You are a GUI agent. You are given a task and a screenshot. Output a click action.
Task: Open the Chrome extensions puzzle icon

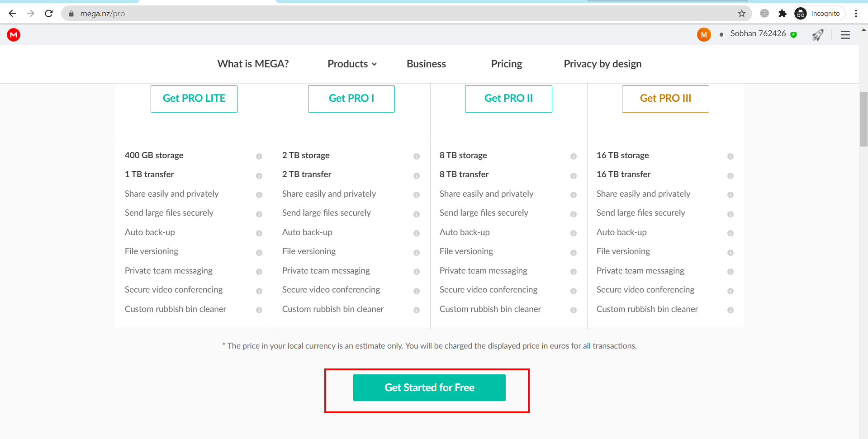click(783, 14)
